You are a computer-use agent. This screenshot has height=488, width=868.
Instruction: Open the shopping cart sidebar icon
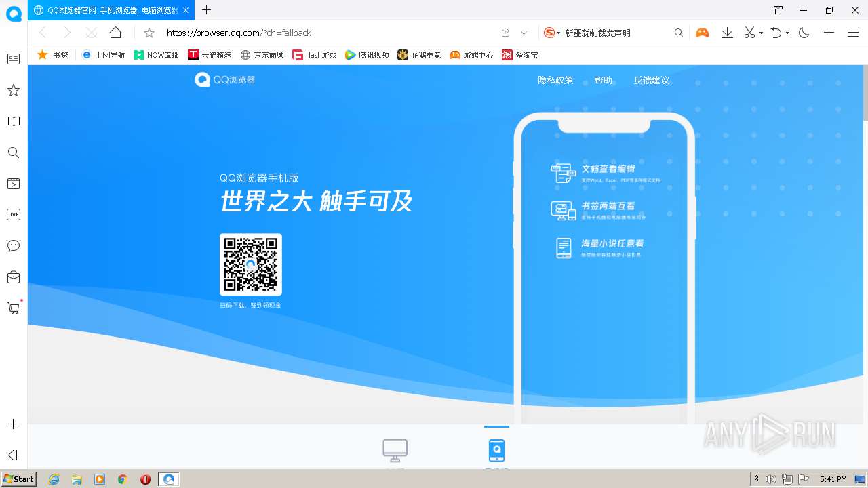point(14,308)
